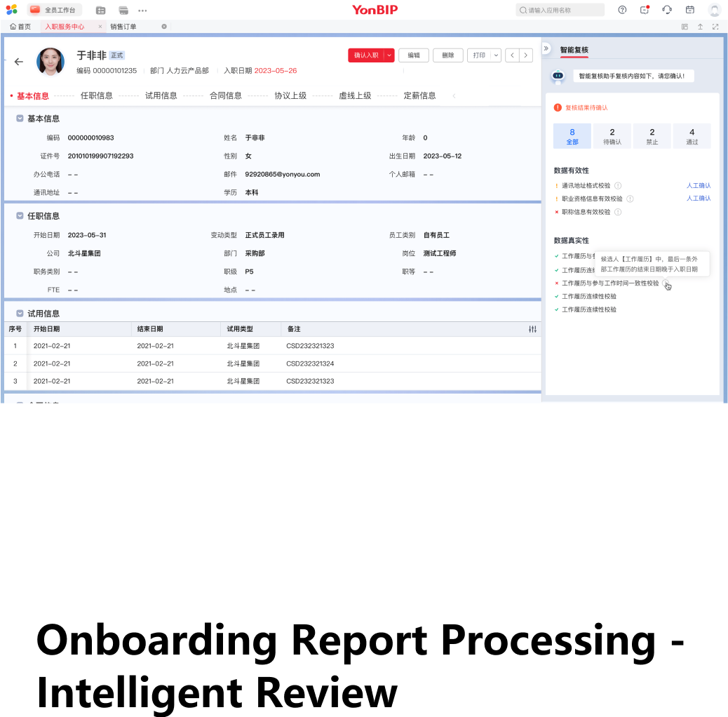Click info icon next to 职称信息有效校验
728x717 pixels.
click(x=618, y=212)
